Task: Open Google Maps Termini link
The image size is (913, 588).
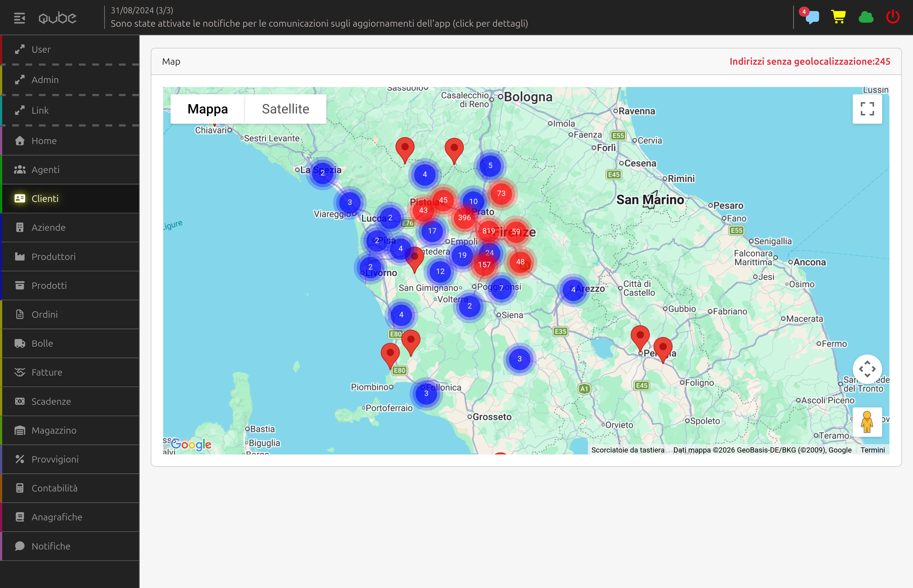Action: tap(873, 450)
